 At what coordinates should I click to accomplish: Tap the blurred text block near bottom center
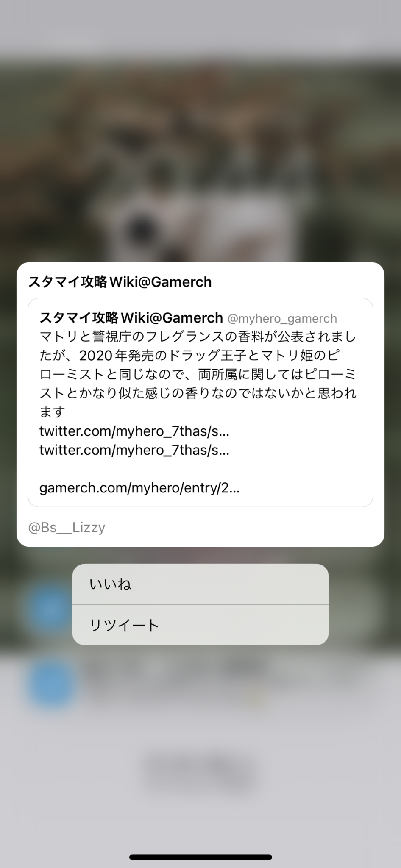[201, 771]
